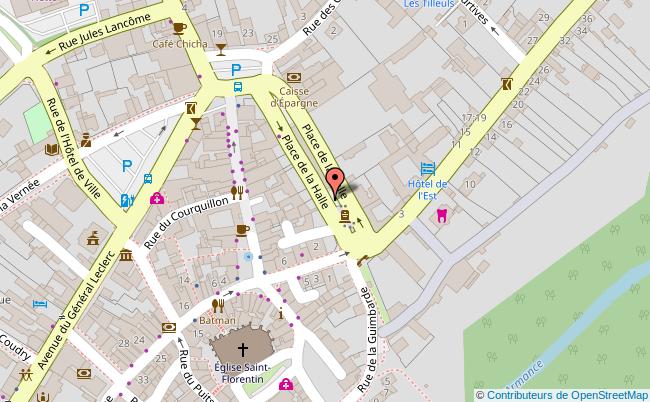Select the Hôtel de l'Est bed icon

click(428, 169)
